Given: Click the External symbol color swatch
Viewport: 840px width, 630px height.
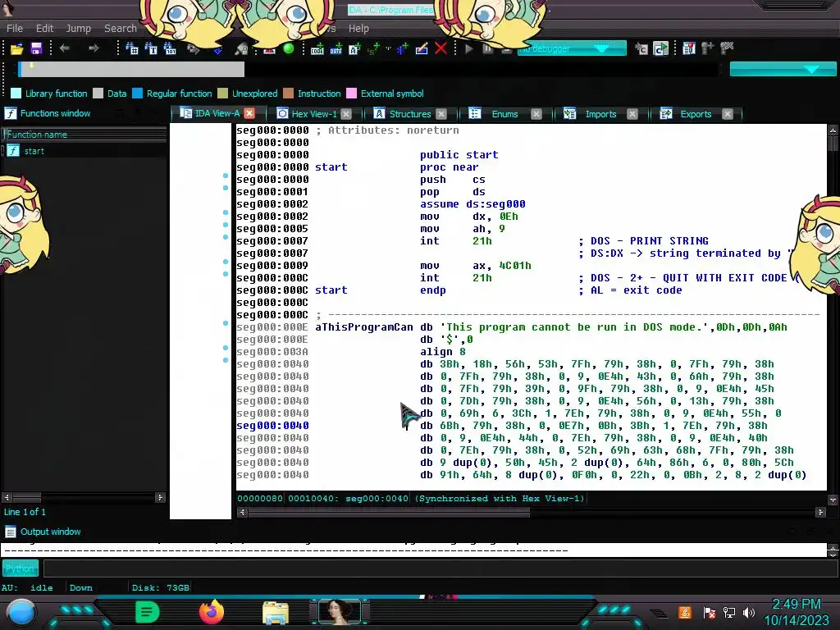Looking at the screenshot, I should tap(351, 94).
